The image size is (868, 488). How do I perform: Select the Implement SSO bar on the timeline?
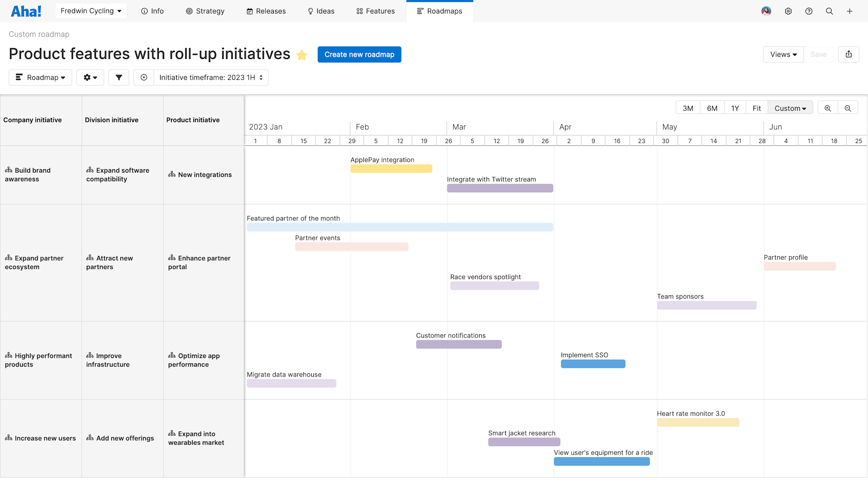[593, 364]
